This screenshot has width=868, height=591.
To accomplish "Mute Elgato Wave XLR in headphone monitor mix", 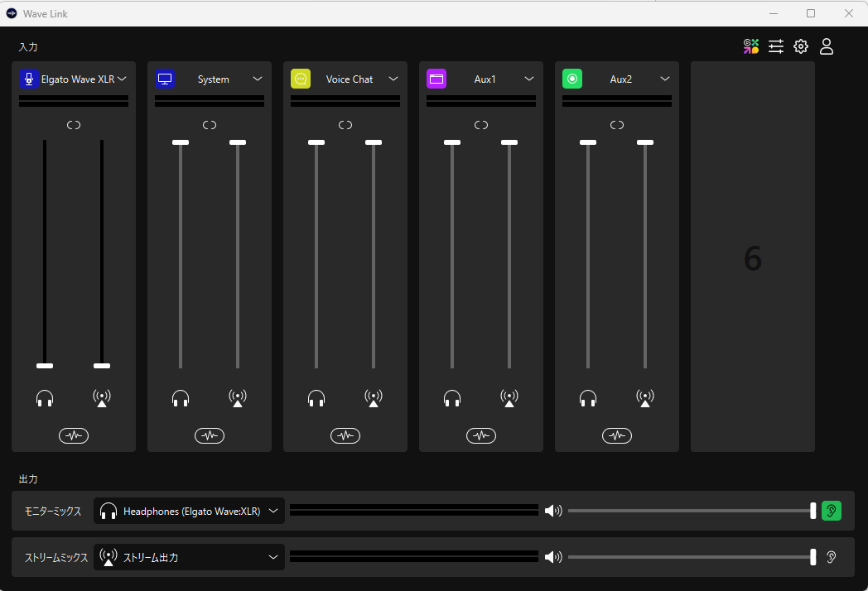I will [45, 398].
